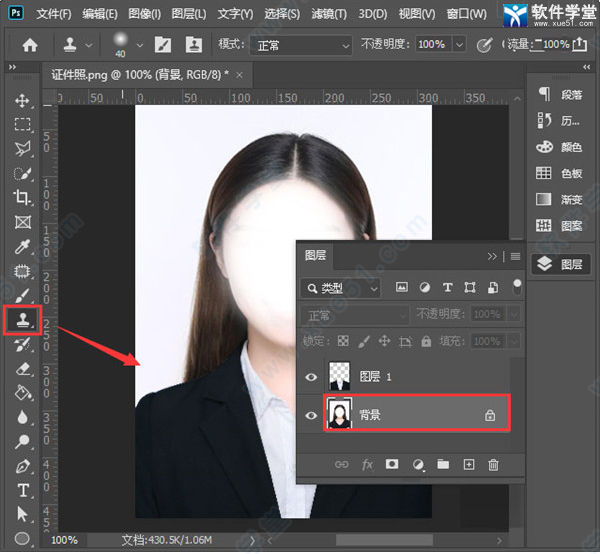Open the 不透明度 dropdown in options bar
Screen dimensions: 600x554
(459, 45)
